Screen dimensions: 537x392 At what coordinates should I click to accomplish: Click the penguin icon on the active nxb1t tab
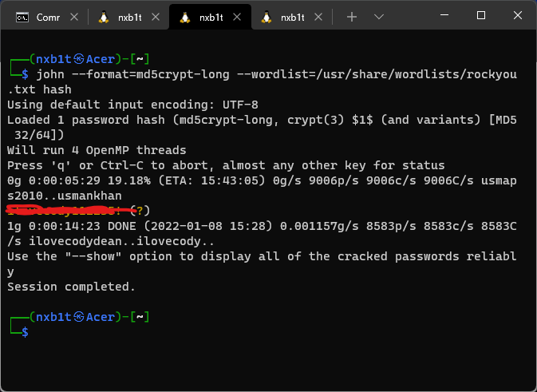(x=185, y=17)
